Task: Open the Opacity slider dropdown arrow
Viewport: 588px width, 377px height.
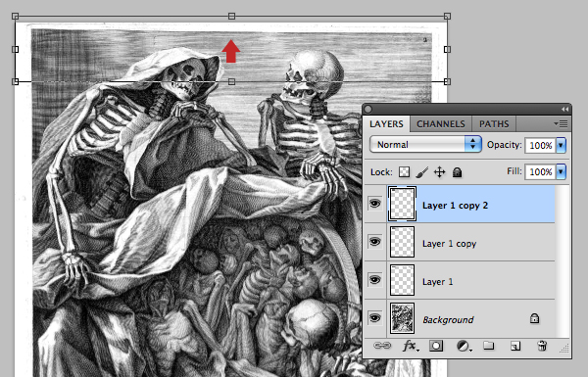Action: click(x=561, y=145)
